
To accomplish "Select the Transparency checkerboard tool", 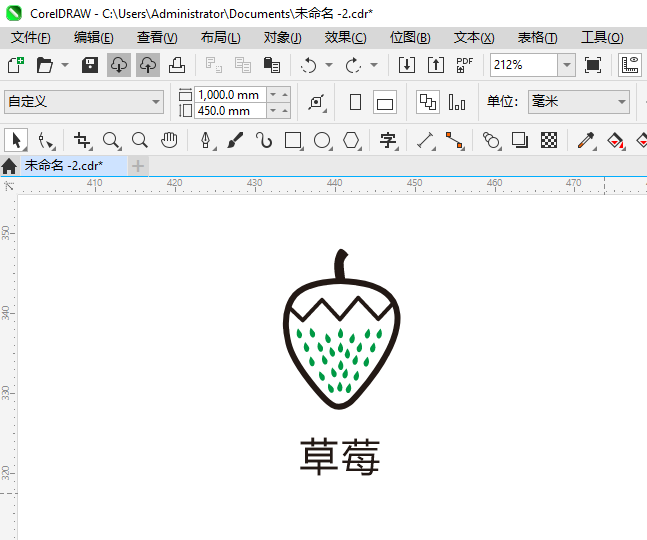I will click(x=549, y=140).
